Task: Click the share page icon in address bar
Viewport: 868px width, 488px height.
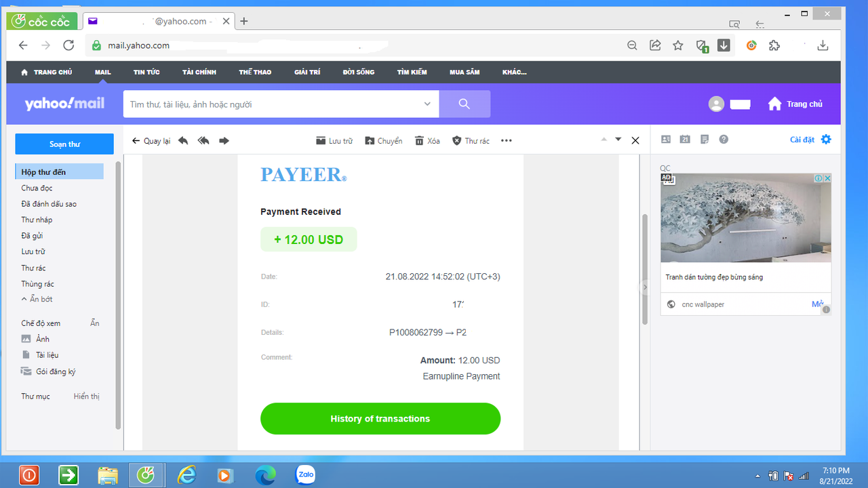Action: click(x=655, y=45)
